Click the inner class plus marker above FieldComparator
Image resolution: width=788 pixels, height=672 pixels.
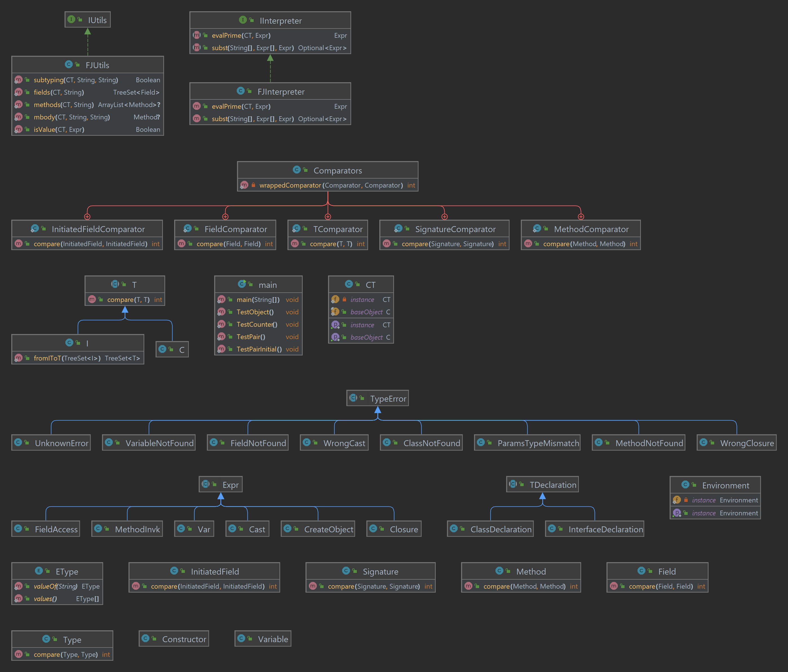(x=225, y=217)
